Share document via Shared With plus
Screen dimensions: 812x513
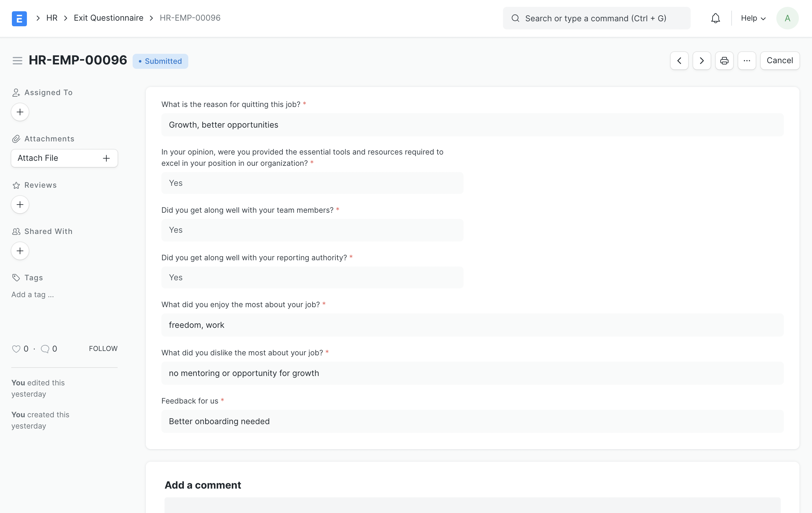coord(20,251)
